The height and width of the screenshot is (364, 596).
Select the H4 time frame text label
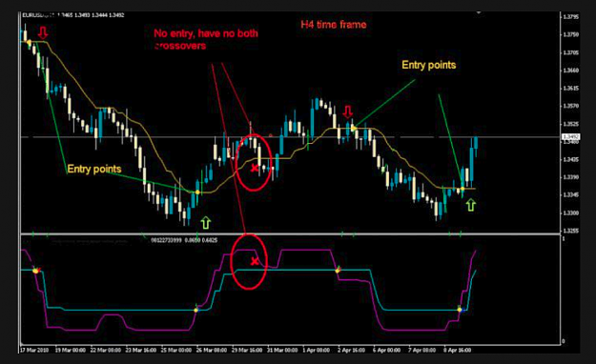[x=334, y=25]
